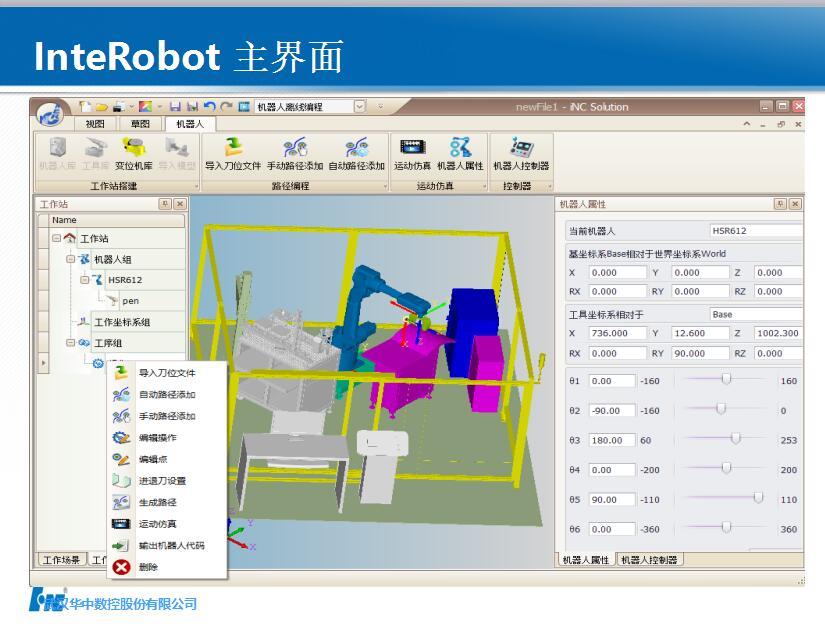Collapse the 机器人组 tree node
The height and width of the screenshot is (632, 825).
[71, 259]
